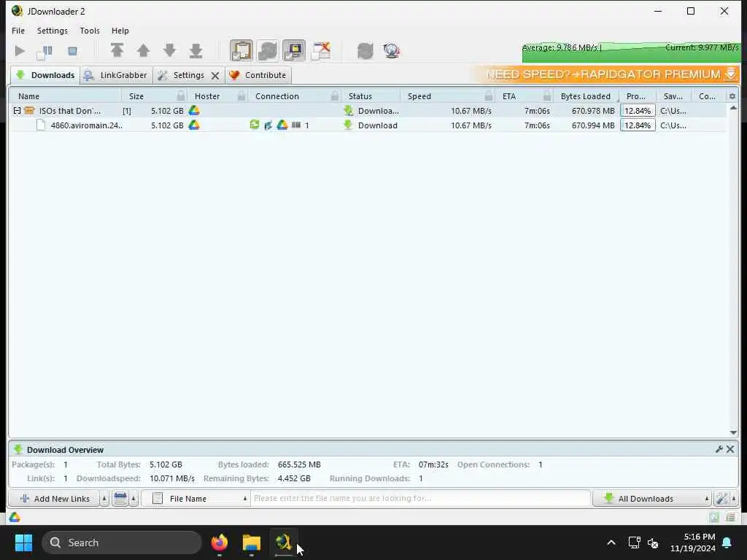747x560 pixels.
Task: Pause downloads using the toolbar pause icon
Action: tap(45, 51)
